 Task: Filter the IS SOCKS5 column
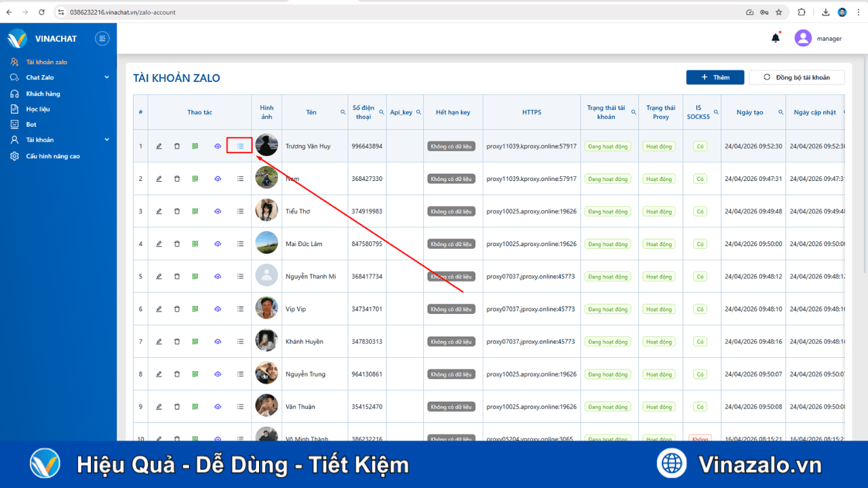click(x=717, y=113)
